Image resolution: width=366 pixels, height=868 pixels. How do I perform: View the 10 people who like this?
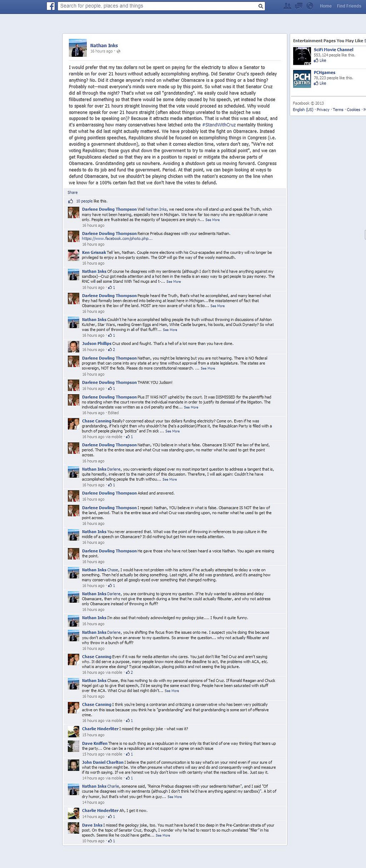tap(84, 201)
